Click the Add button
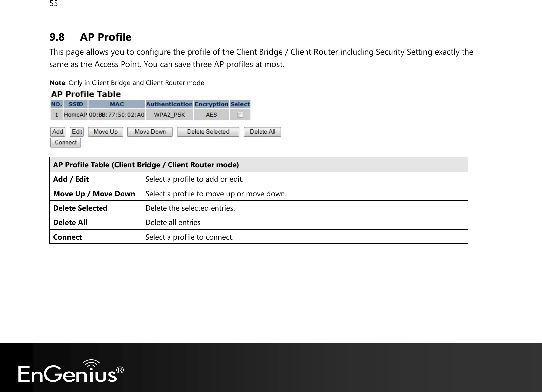The width and height of the screenshot is (542, 392). pos(57,132)
